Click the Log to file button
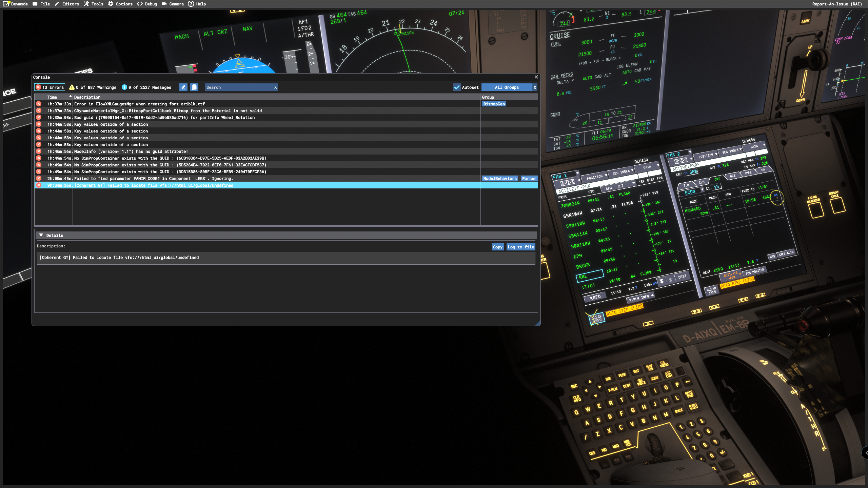 (520, 247)
